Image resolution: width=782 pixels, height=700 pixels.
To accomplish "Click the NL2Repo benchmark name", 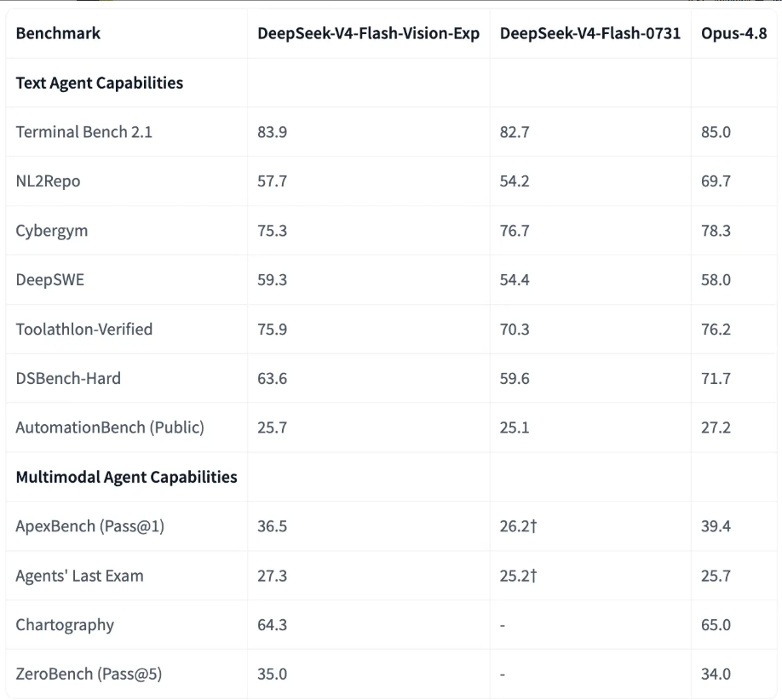I will 48,181.
